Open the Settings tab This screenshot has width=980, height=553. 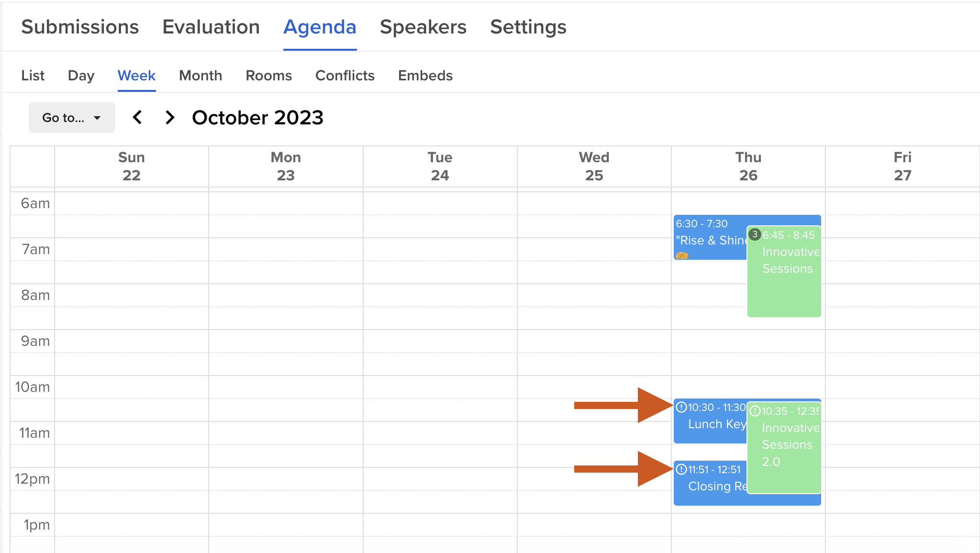pos(528,27)
